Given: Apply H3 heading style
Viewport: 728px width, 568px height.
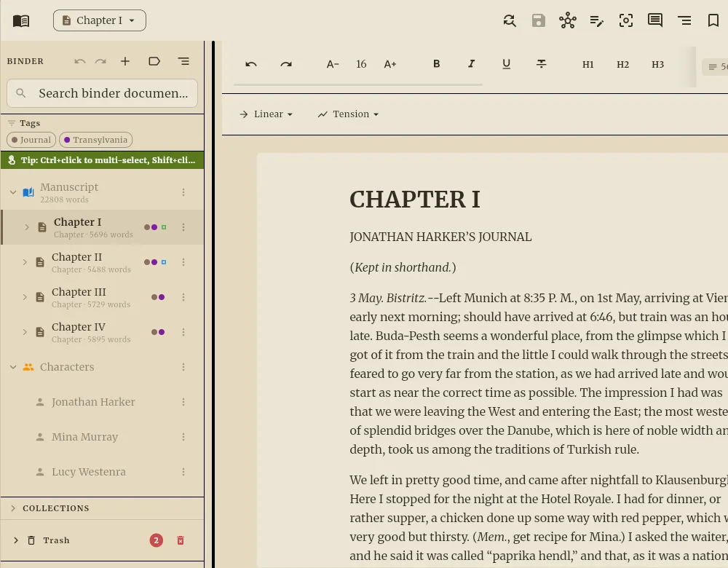Looking at the screenshot, I should (657, 65).
